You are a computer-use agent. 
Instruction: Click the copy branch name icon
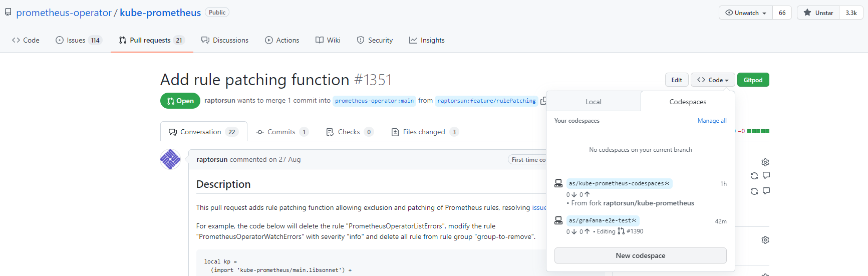tap(543, 101)
